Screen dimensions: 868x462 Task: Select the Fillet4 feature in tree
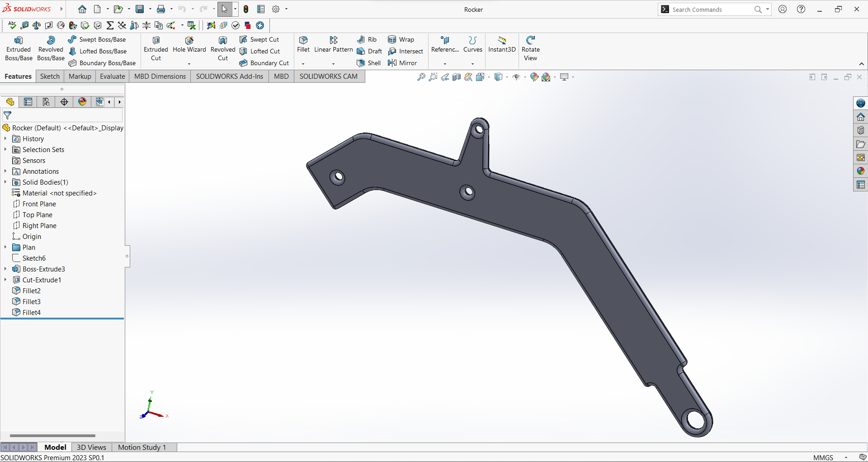(x=31, y=313)
